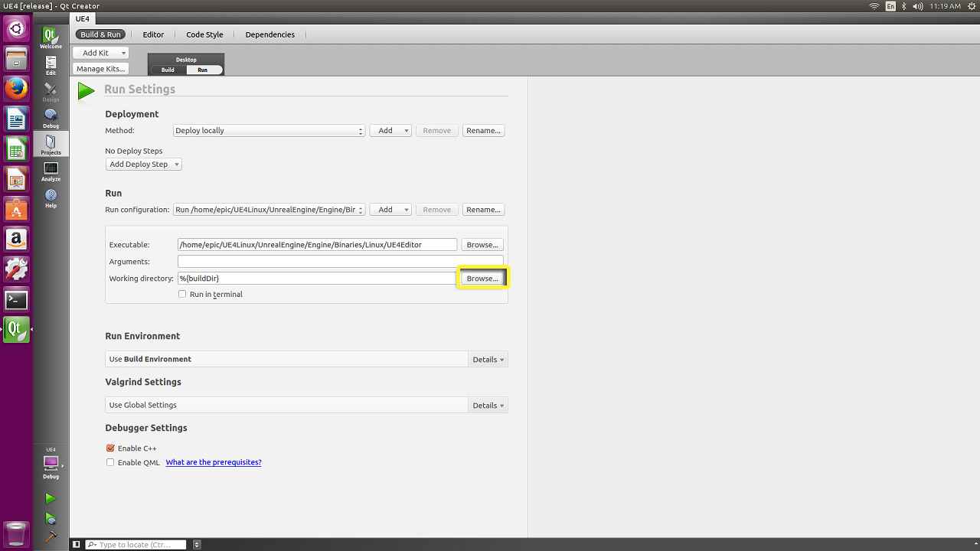Enable the QML debugger checkbox
980x551 pixels.
pyautogui.click(x=110, y=462)
